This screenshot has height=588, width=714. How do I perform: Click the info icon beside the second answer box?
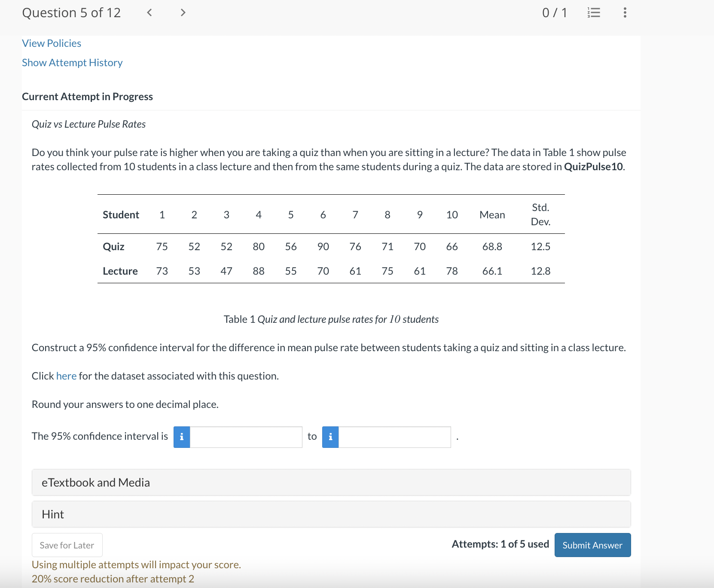(330, 437)
